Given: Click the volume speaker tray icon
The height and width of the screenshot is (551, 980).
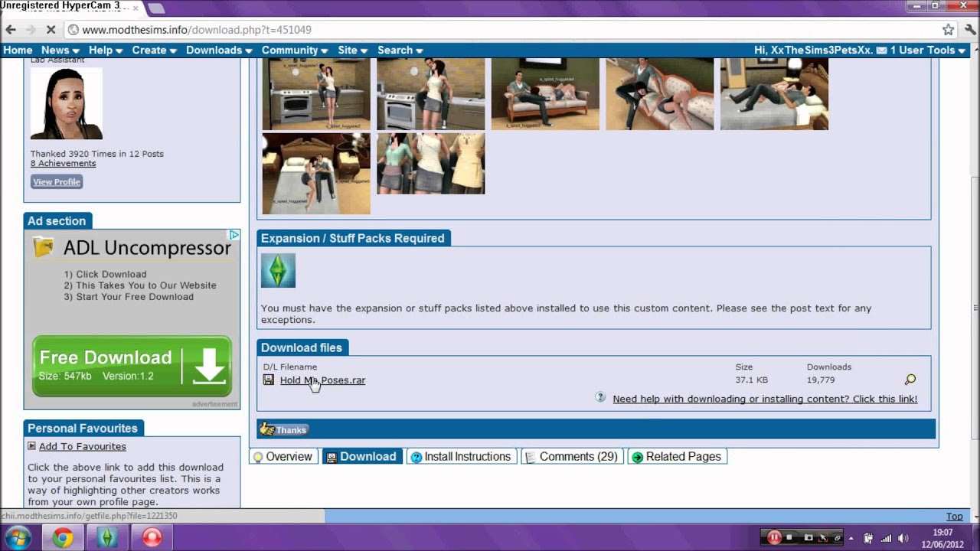Looking at the screenshot, I should click(x=903, y=538).
